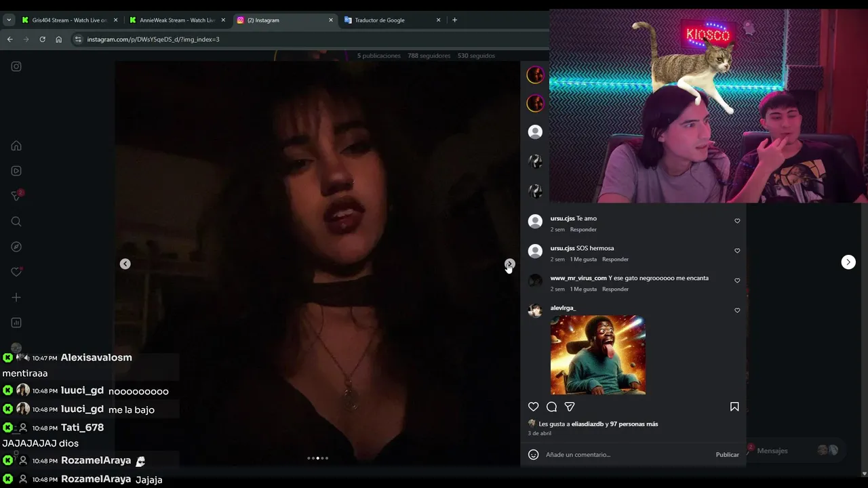Viewport: 868px width, 488px height.
Task: Close the Instagram tab
Action: 331,20
